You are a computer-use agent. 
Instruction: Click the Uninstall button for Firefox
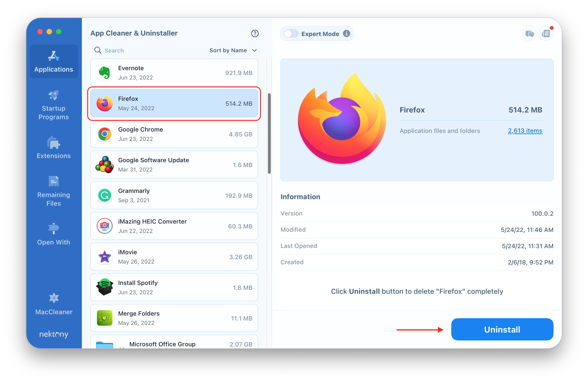(501, 330)
